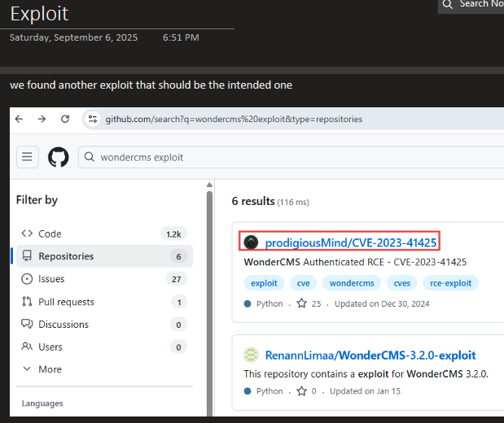Click the browser forward arrow

click(x=42, y=119)
